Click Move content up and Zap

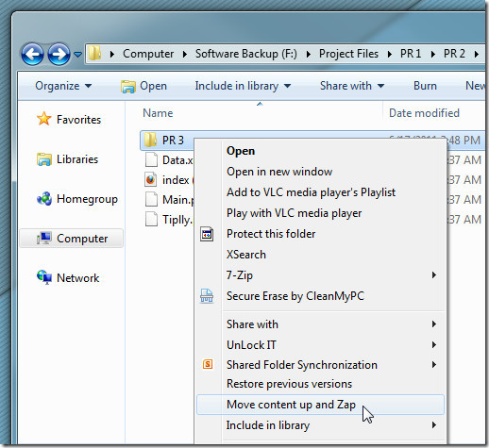320,405
